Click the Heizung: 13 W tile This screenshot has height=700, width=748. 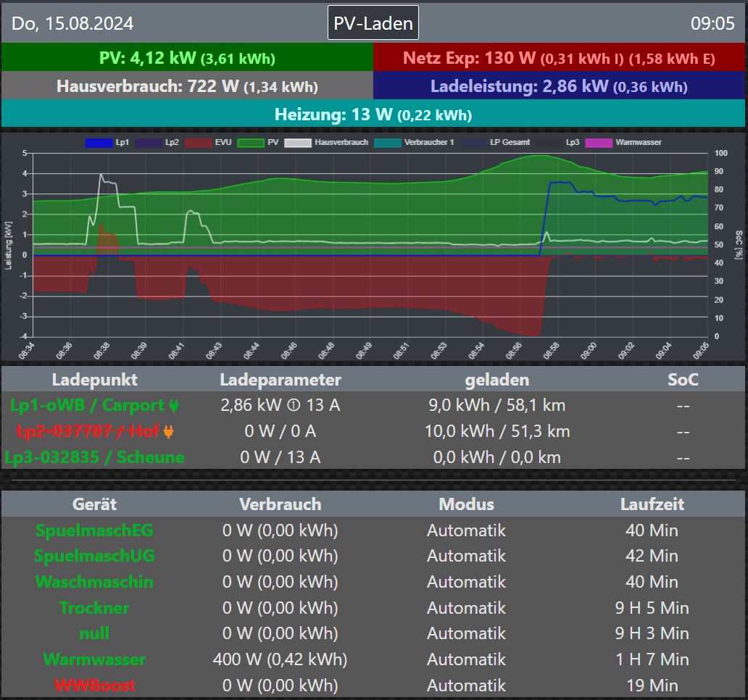click(x=373, y=114)
